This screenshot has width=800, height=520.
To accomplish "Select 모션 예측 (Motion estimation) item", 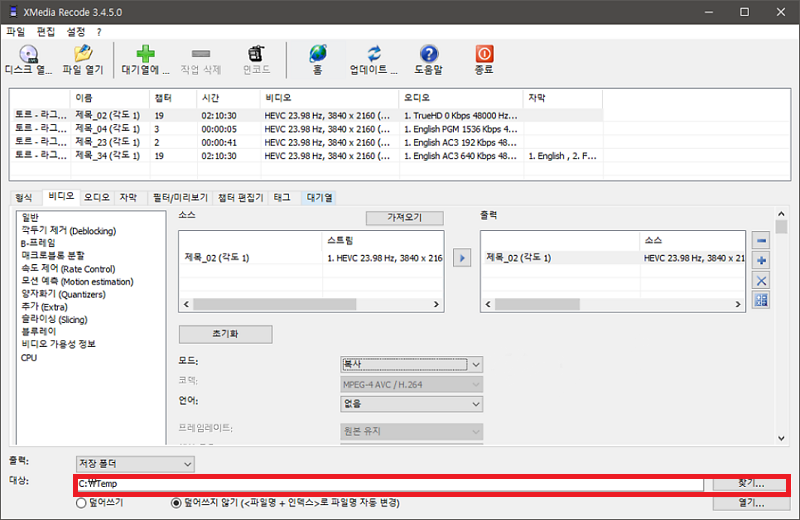I will (x=77, y=281).
